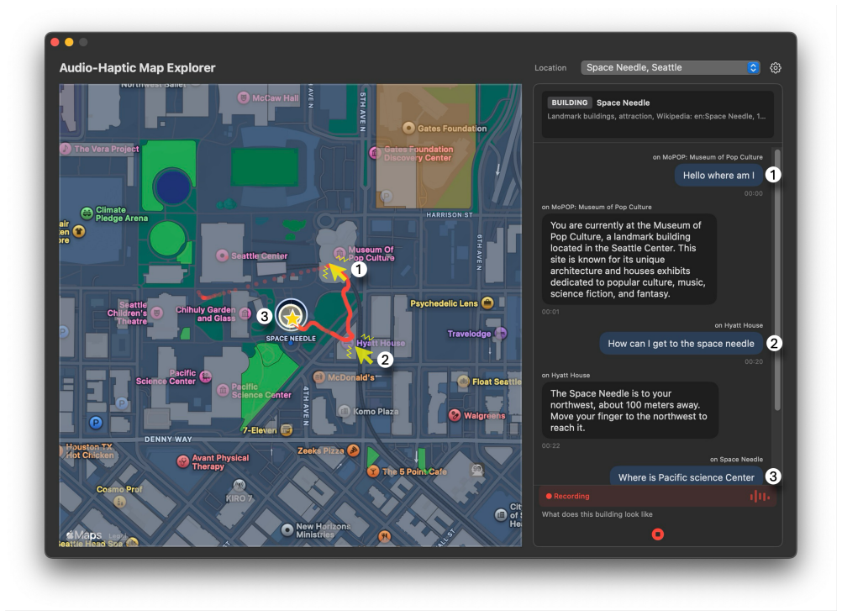This screenshot has height=616, width=842.
Task: Select the Gates Foundation map pin
Action: pos(408,128)
